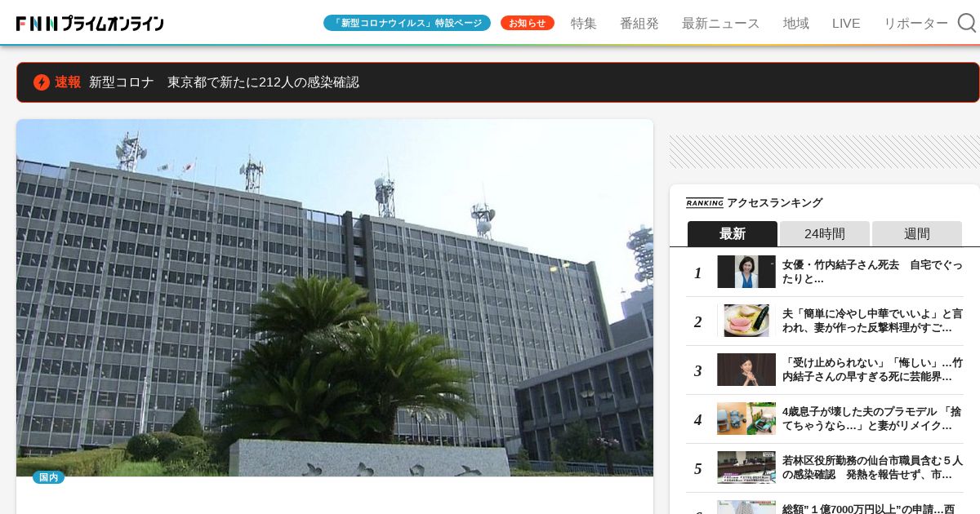This screenshot has height=514, width=980.
Task: Click the rank number 2
Action: point(697,321)
